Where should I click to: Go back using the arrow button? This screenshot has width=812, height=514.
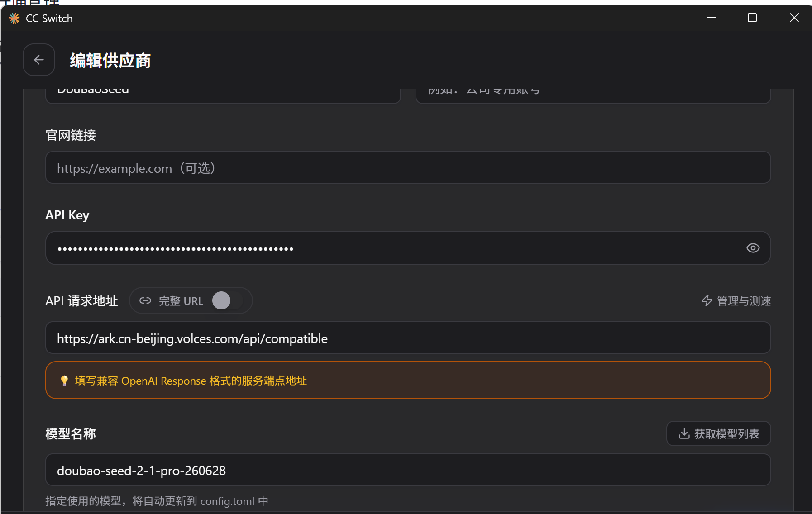pyautogui.click(x=39, y=60)
